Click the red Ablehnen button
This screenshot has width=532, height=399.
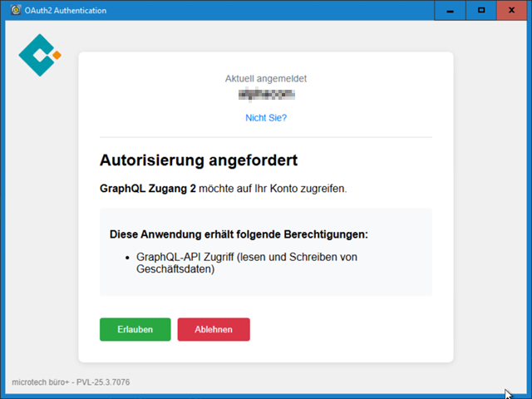(x=214, y=329)
